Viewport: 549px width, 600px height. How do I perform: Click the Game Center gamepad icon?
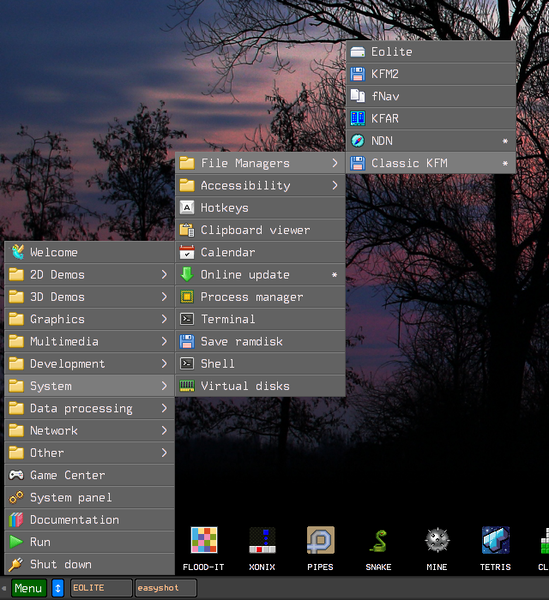pos(16,475)
